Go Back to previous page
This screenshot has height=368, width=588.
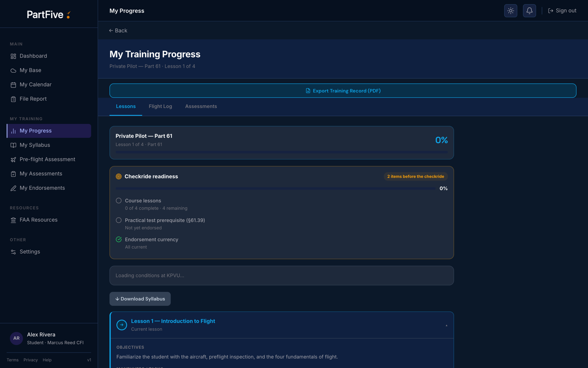[118, 31]
